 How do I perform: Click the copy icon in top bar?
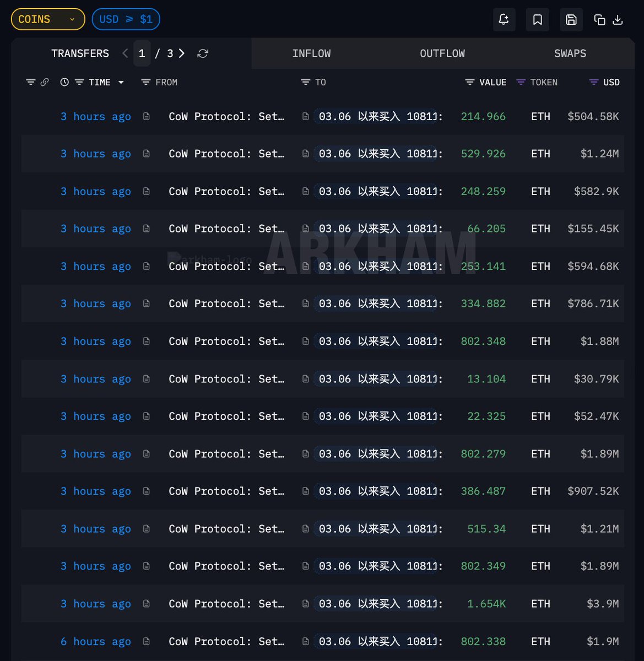(599, 20)
